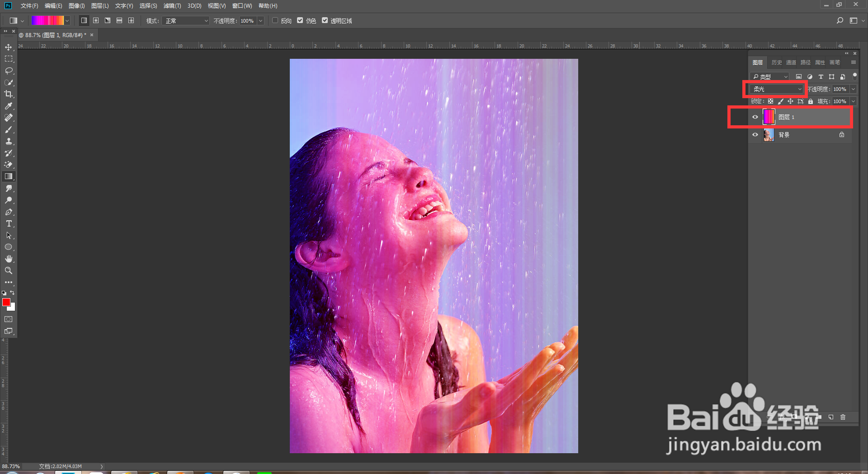Open the Edit Toolbar ellipsis
The width and height of the screenshot is (868, 474).
[9, 282]
